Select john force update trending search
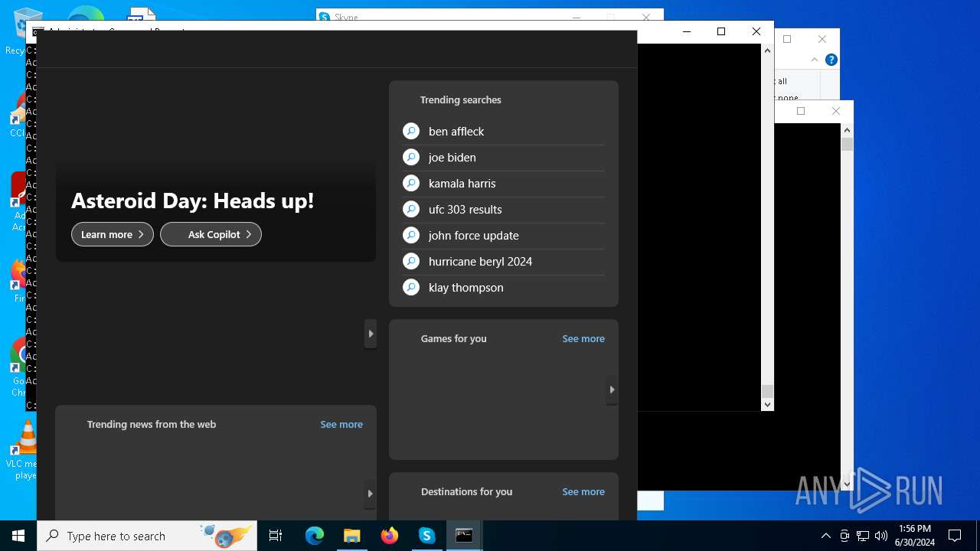 [x=473, y=236]
